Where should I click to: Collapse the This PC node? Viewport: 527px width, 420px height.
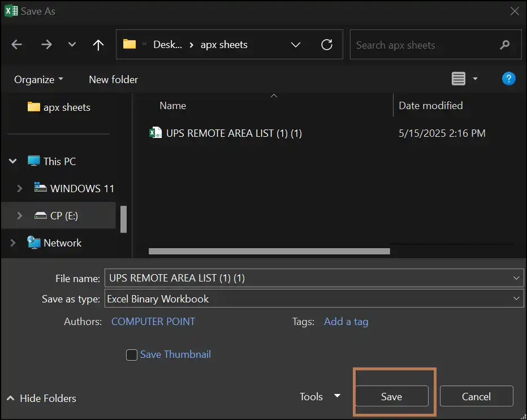click(x=13, y=161)
